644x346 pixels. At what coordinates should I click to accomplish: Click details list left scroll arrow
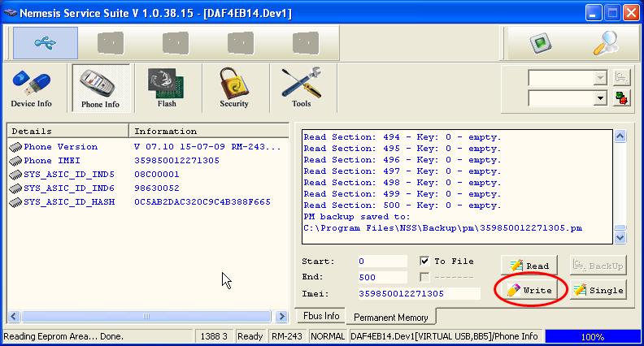(14, 317)
